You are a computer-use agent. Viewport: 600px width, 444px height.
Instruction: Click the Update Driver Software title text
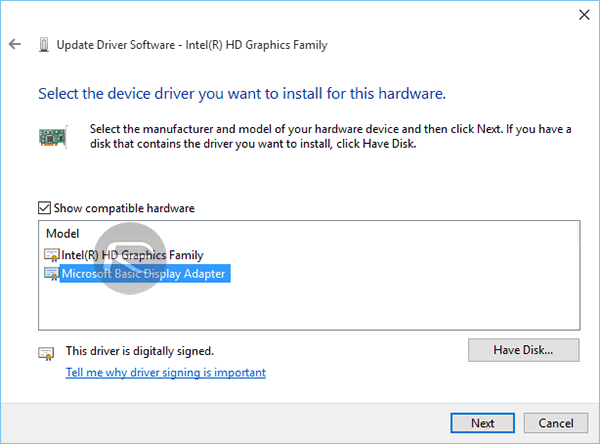coord(191,45)
